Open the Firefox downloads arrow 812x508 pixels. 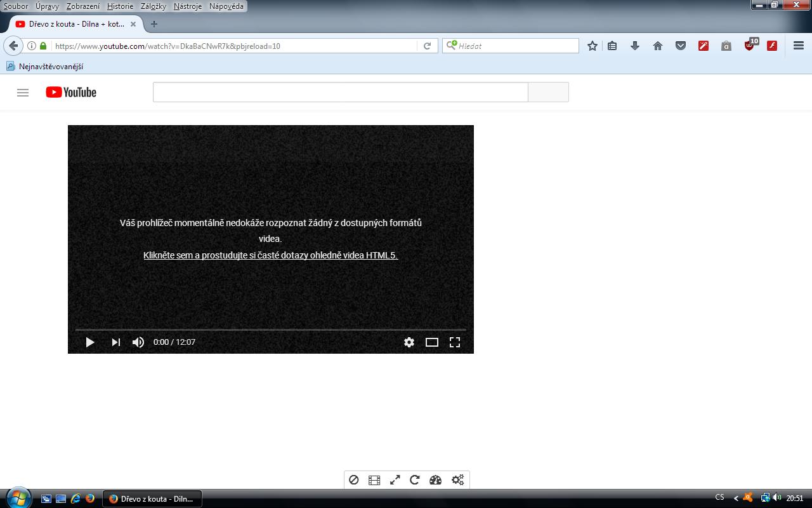(635, 46)
